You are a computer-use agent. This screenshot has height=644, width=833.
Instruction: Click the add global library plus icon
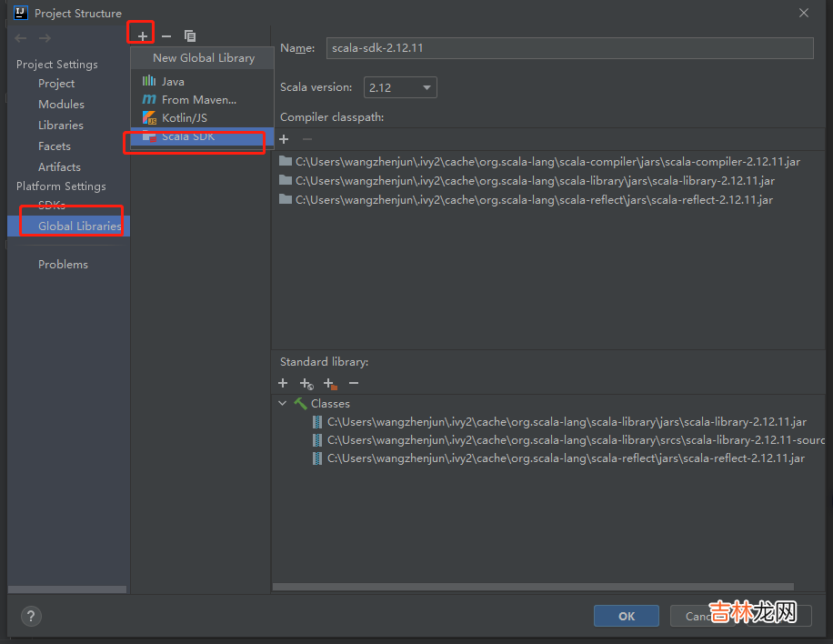coord(142,36)
